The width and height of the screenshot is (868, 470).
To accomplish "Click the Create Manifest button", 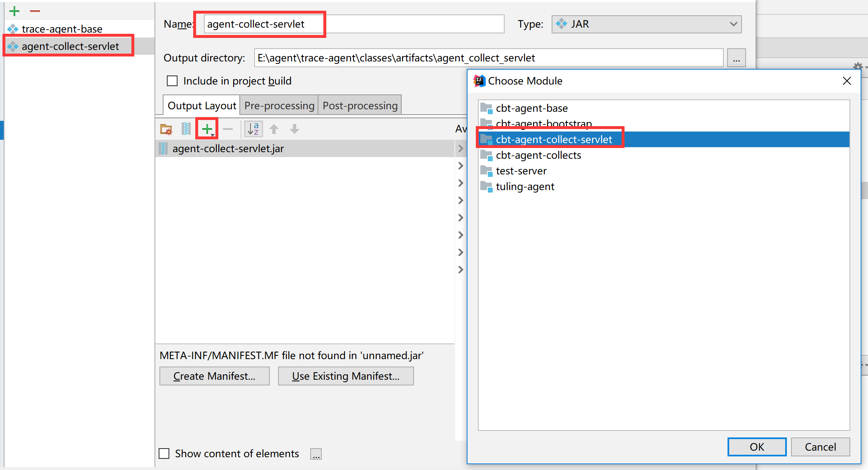I will pos(214,376).
